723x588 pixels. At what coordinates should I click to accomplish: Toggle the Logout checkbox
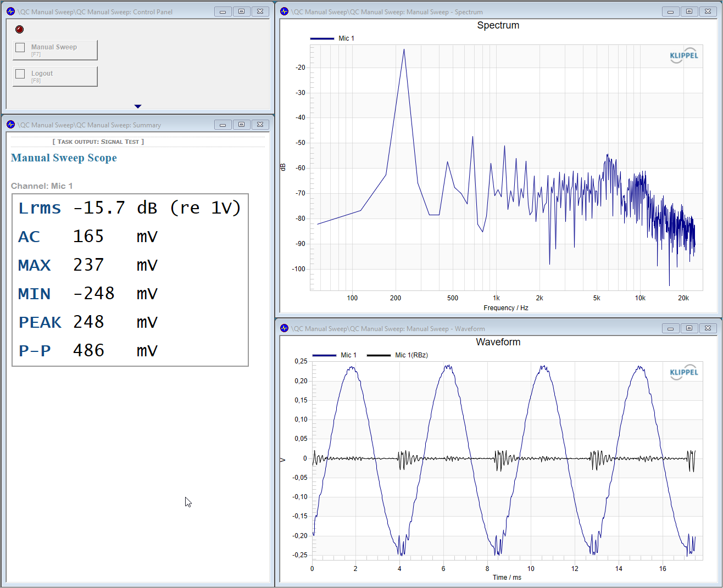click(20, 74)
